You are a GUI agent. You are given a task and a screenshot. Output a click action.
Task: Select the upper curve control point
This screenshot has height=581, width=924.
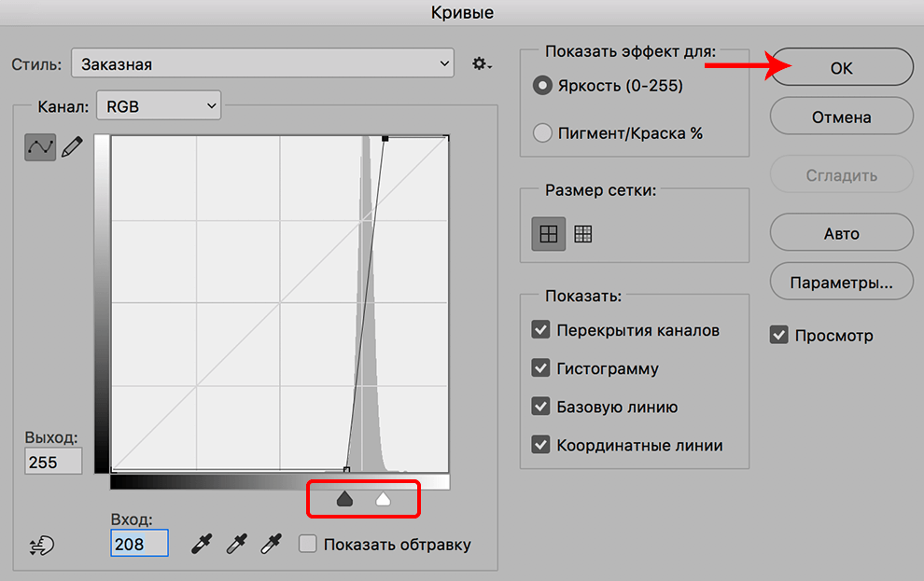pos(385,138)
